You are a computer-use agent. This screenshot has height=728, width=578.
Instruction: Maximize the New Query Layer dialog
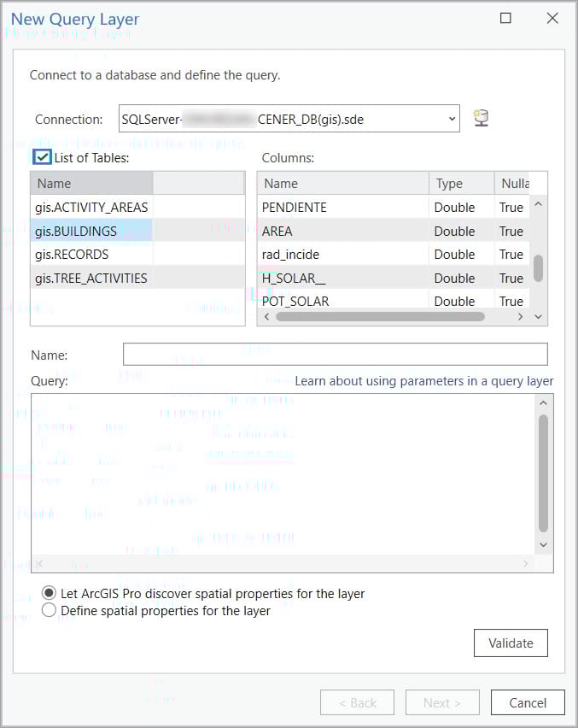click(x=505, y=18)
